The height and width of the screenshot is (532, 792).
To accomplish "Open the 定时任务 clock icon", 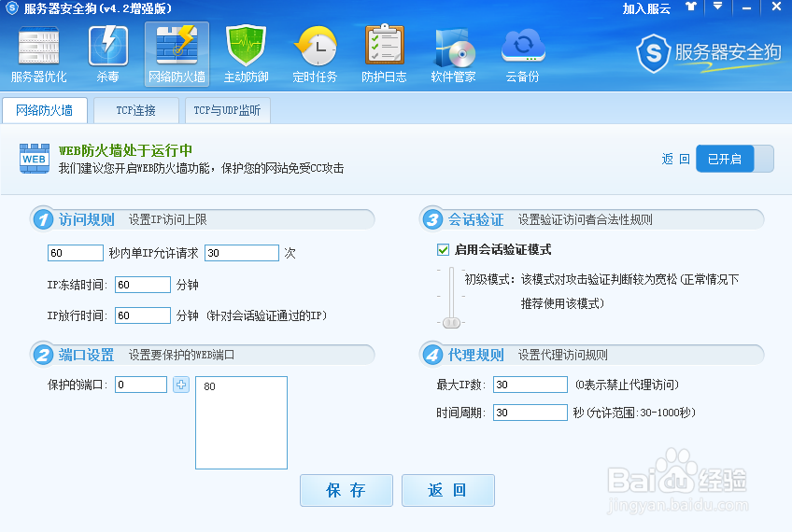I will pos(315,54).
